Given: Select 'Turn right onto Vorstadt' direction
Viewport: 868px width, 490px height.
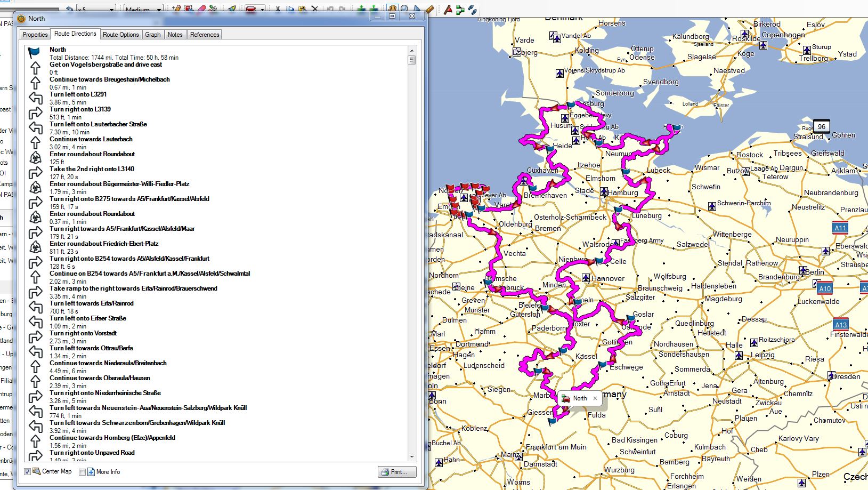Looking at the screenshot, I should click(x=83, y=333).
